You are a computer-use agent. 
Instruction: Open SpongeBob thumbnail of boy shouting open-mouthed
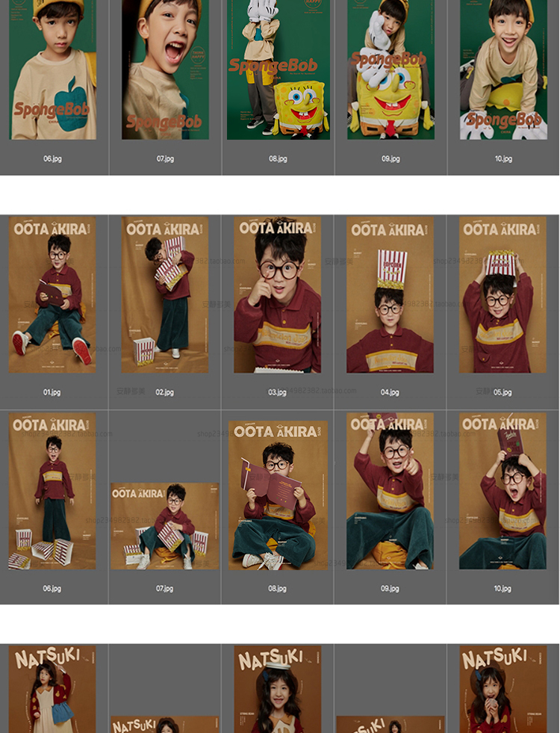(165, 69)
